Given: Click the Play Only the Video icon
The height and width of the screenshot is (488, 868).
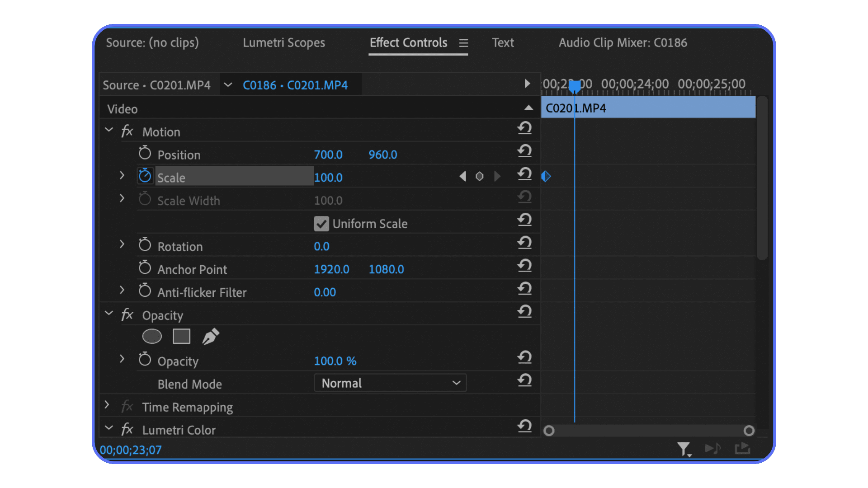Looking at the screenshot, I should click(x=742, y=448).
